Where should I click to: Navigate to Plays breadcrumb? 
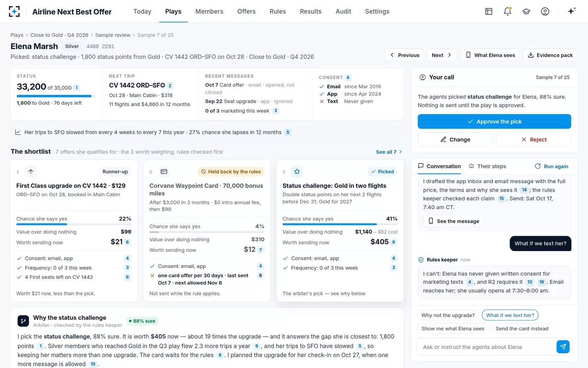coord(17,35)
